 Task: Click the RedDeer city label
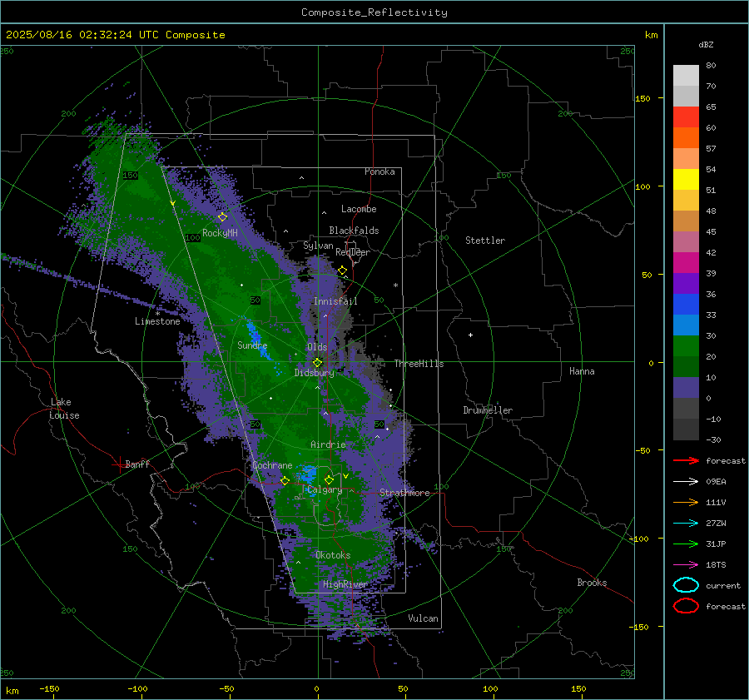[353, 252]
